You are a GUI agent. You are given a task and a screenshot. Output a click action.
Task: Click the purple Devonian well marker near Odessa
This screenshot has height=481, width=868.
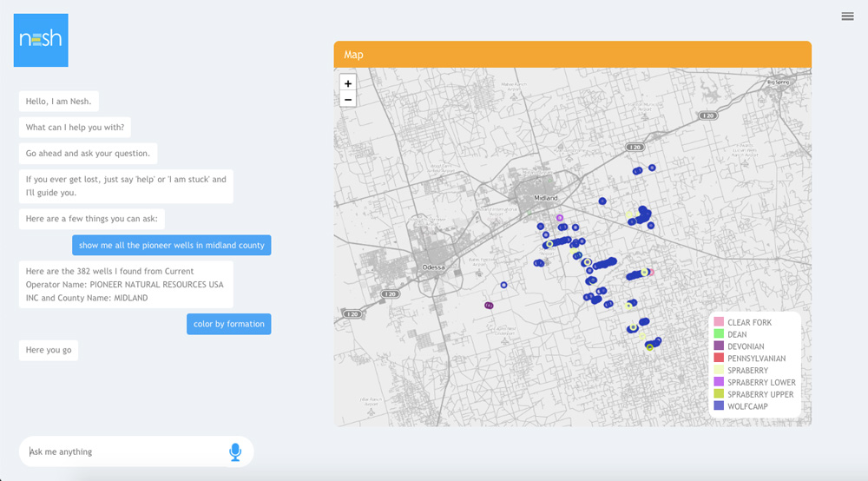pyautogui.click(x=489, y=306)
